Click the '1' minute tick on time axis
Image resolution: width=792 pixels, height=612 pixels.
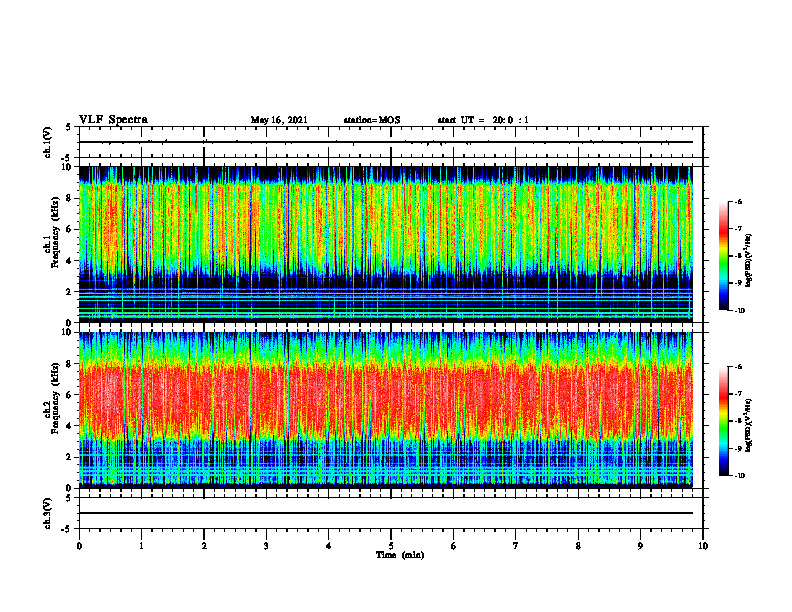[141, 546]
